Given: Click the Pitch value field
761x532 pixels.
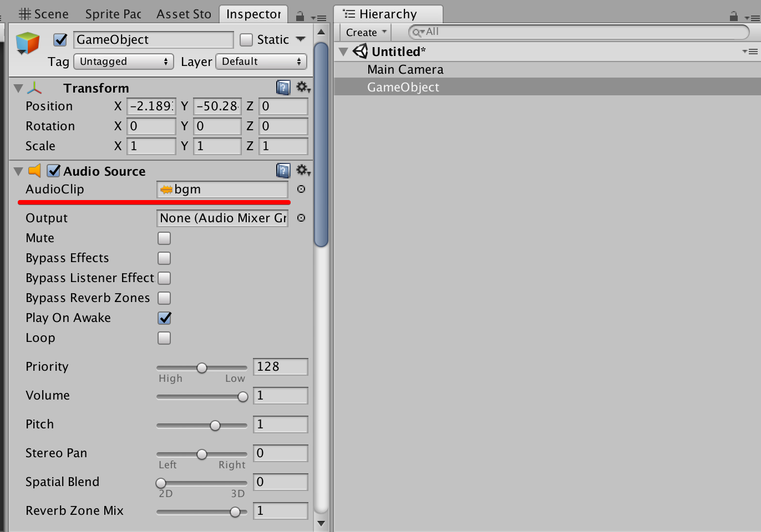Looking at the screenshot, I should pyautogui.click(x=281, y=424).
